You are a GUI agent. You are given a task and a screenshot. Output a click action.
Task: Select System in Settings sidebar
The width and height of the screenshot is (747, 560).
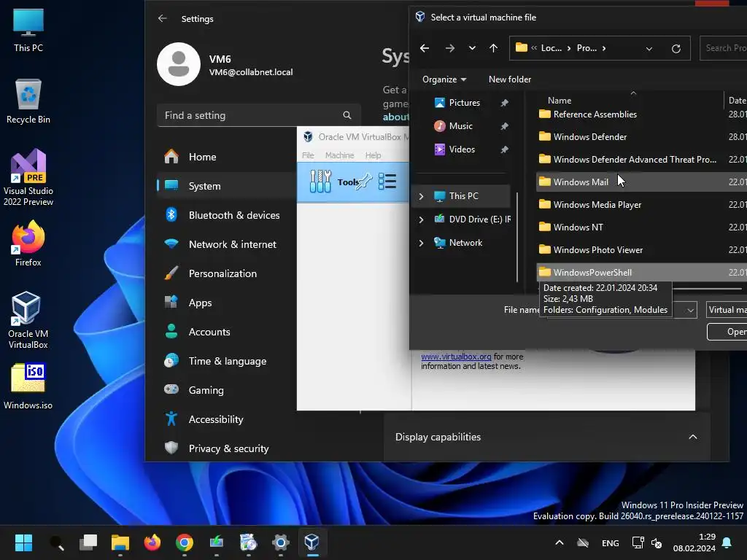[226, 186]
